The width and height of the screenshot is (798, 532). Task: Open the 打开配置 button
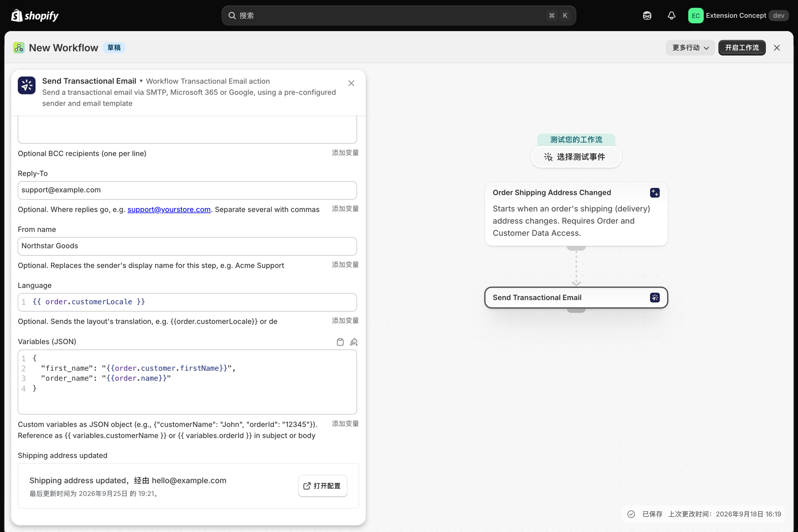pos(323,486)
